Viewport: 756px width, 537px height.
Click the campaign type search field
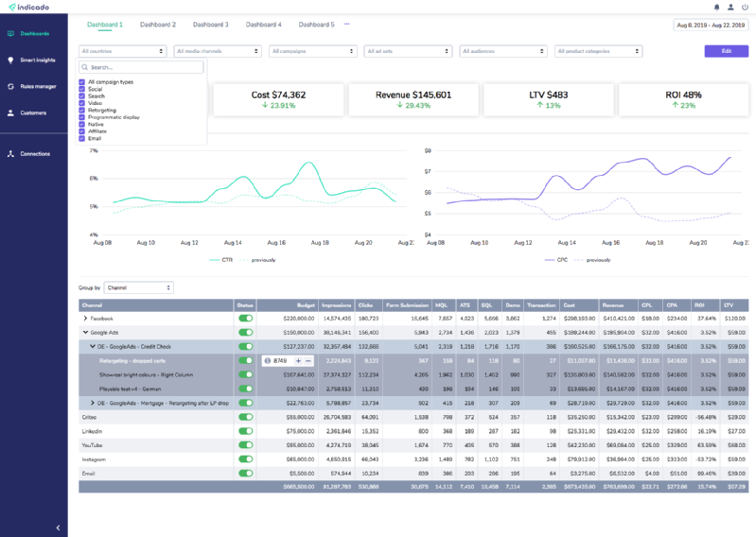coord(142,67)
